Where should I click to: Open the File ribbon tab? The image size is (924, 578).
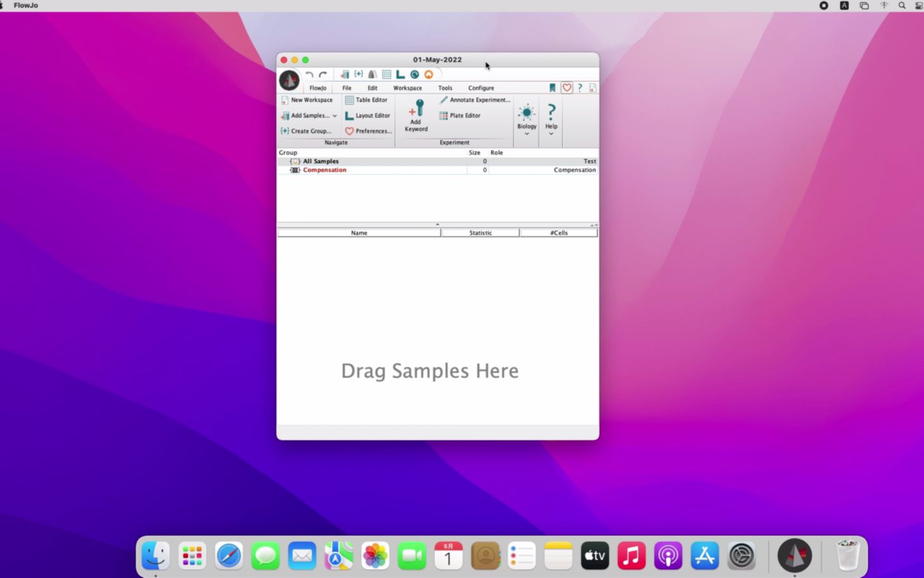(x=347, y=88)
